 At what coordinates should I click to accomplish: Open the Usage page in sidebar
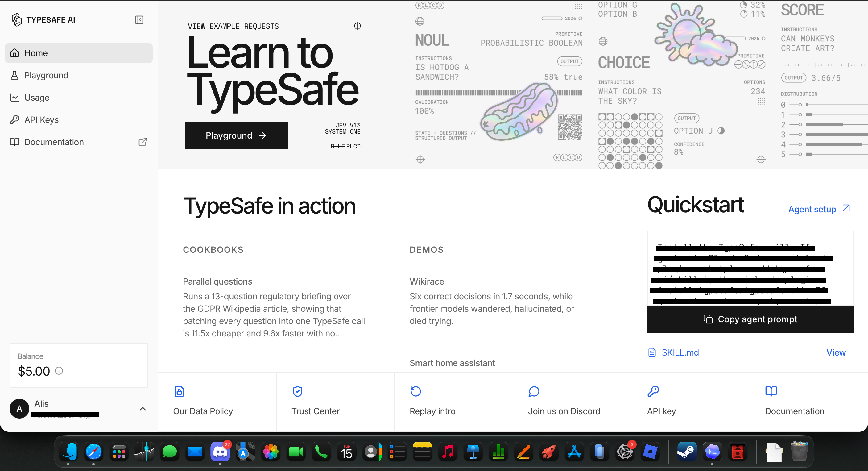(x=79, y=98)
